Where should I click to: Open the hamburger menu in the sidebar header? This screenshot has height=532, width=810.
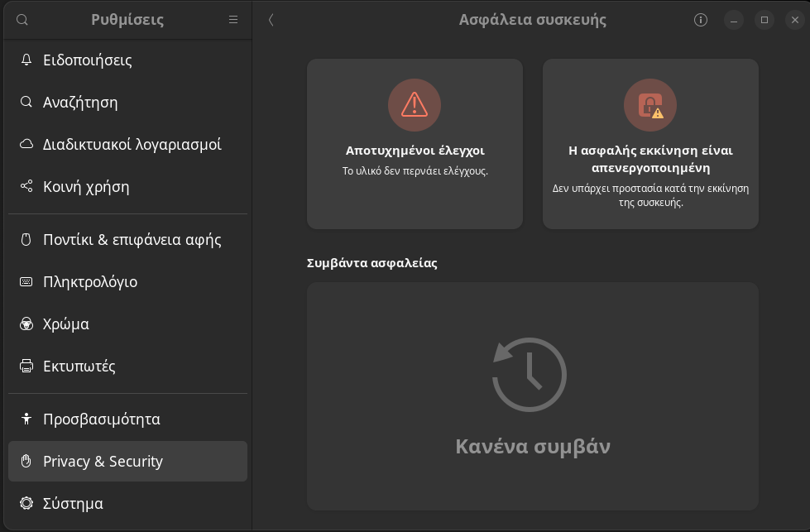[x=233, y=20]
